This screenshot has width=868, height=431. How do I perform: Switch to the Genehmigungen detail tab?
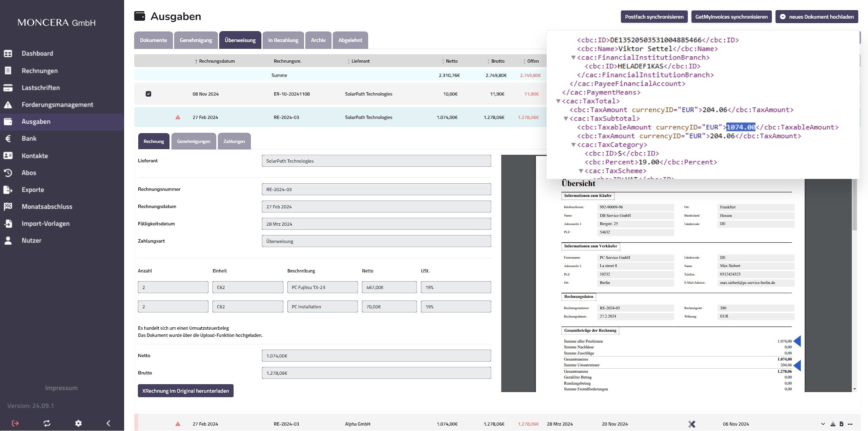point(194,141)
